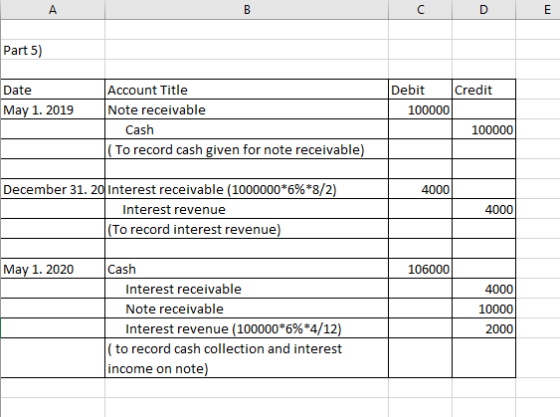Select the 'Account Title' header cell
560x417 pixels.
[246, 90]
